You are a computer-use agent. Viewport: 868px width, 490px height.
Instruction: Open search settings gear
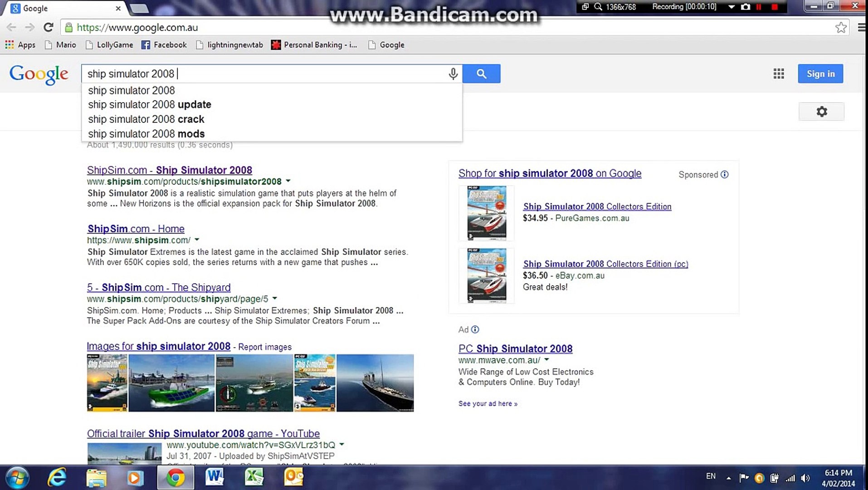pos(821,112)
